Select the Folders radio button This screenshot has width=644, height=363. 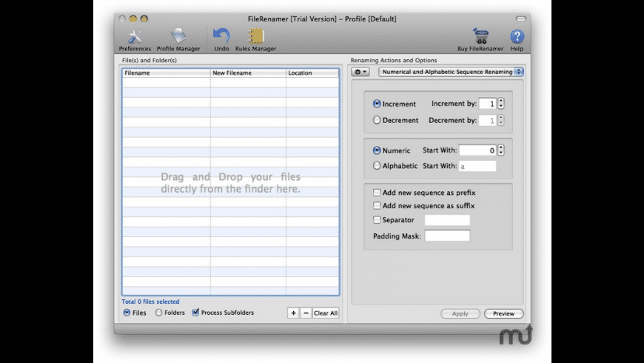158,313
